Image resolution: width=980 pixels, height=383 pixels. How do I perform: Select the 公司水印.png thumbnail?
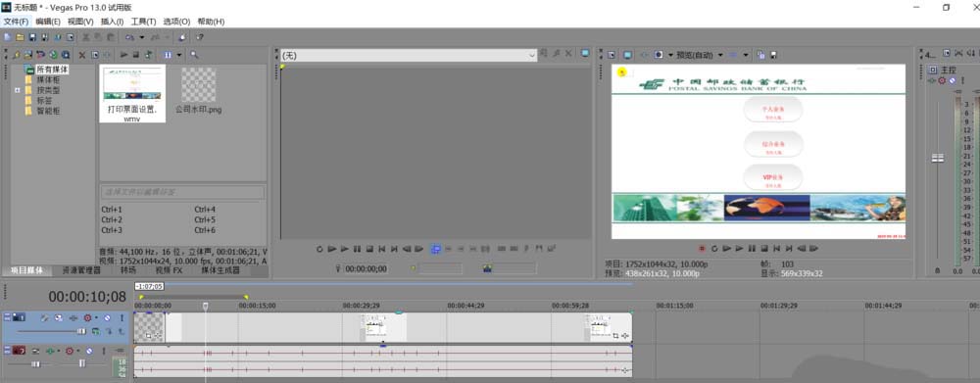point(198,90)
